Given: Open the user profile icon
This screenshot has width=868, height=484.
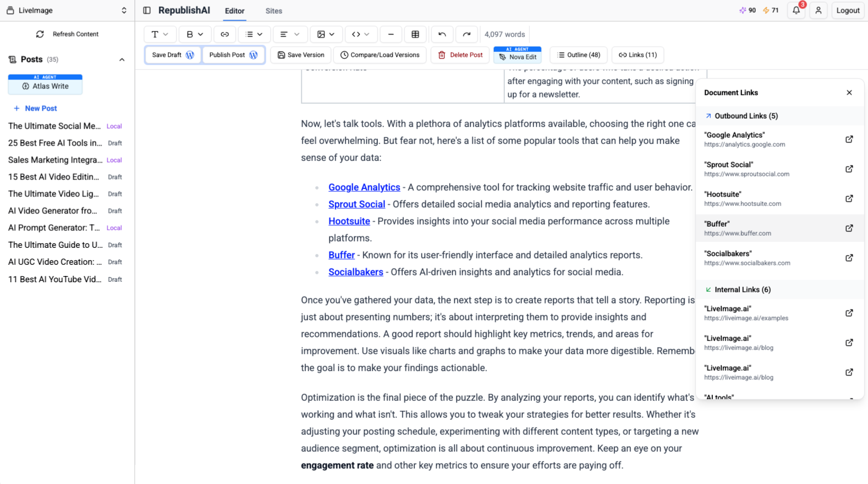Looking at the screenshot, I should tap(818, 10).
